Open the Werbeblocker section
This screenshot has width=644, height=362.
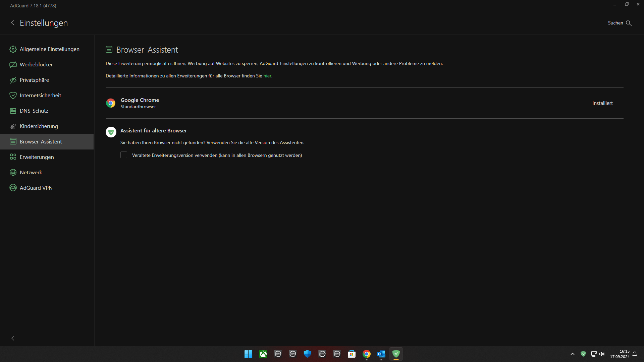point(36,65)
